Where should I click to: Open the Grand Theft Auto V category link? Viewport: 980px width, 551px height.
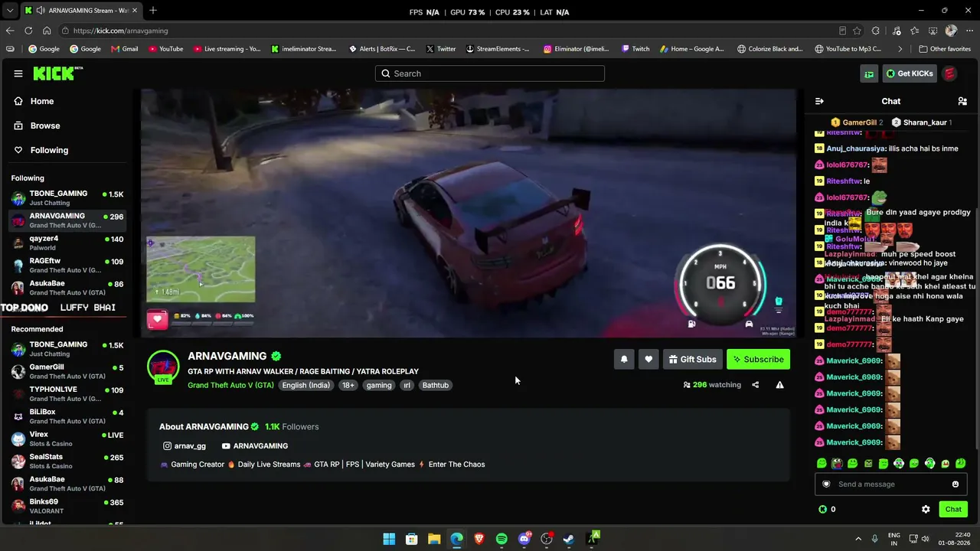(230, 385)
